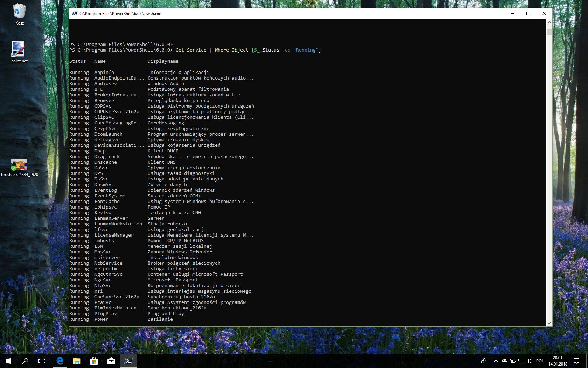Open the volume control tray icon
Screen dimensions: 588x368
[x=529, y=361]
